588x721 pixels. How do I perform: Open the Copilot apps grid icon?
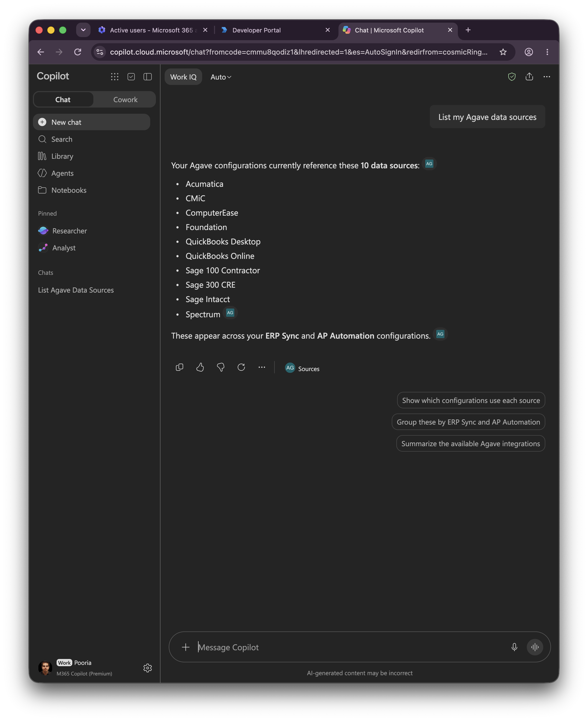114,77
